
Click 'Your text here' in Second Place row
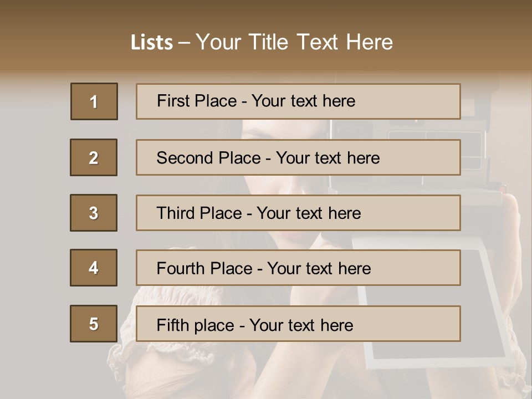point(328,158)
